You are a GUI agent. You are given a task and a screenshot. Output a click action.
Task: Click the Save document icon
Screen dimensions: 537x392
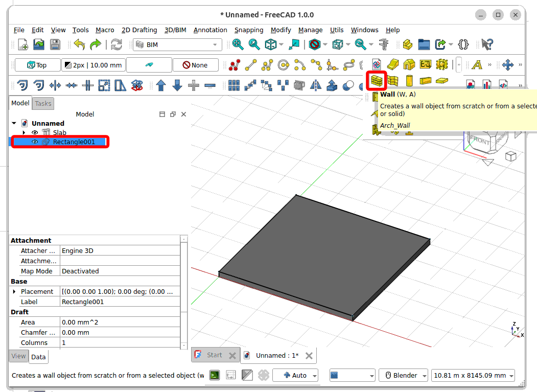(55, 45)
